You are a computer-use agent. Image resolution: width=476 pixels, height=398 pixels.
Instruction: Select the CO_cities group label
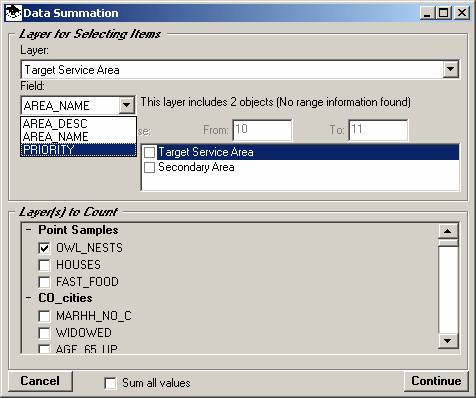(x=65, y=298)
